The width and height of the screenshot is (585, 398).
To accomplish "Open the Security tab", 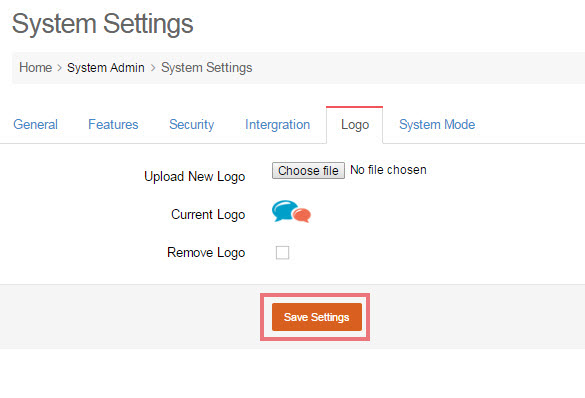I will [x=191, y=124].
